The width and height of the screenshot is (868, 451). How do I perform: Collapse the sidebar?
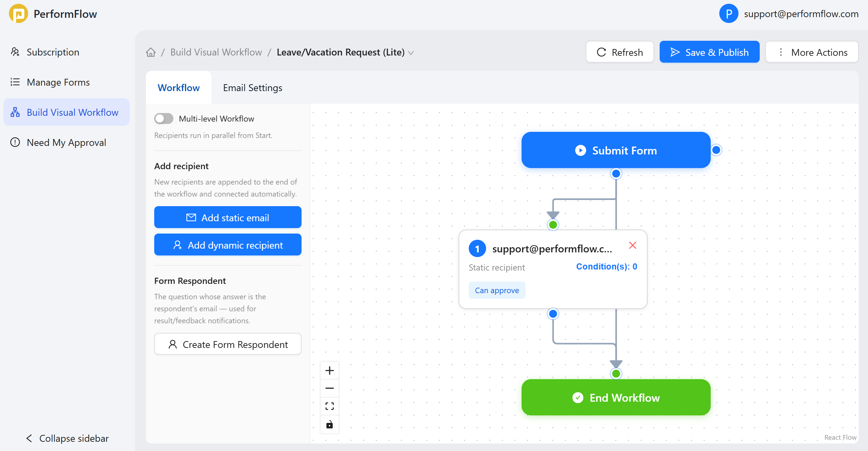[68, 438]
